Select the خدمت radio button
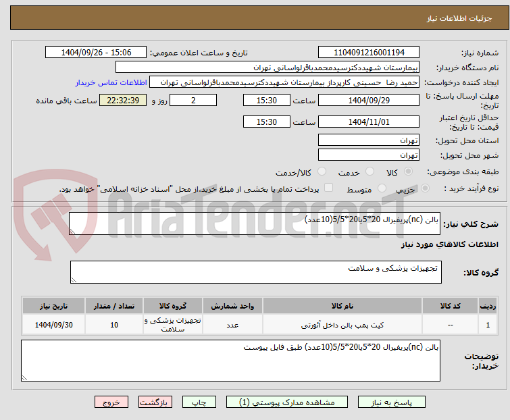Viewport: 510px width, 420px height. (x=369, y=172)
